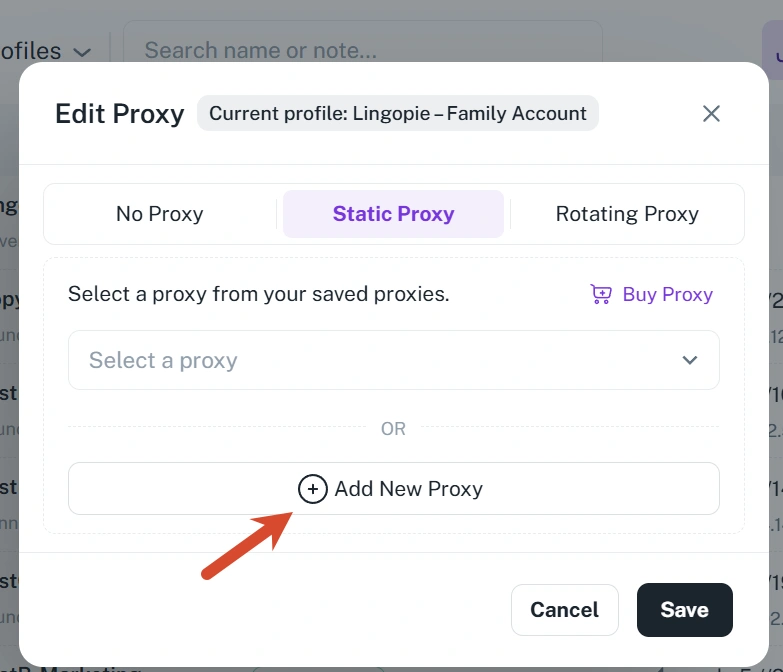
Task: Click the purple button at the top-right edge
Action: (x=773, y=50)
